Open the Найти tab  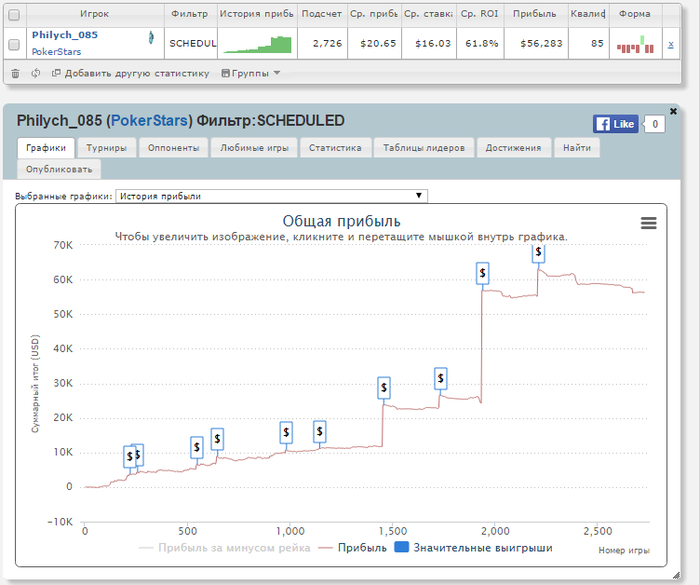(x=577, y=148)
